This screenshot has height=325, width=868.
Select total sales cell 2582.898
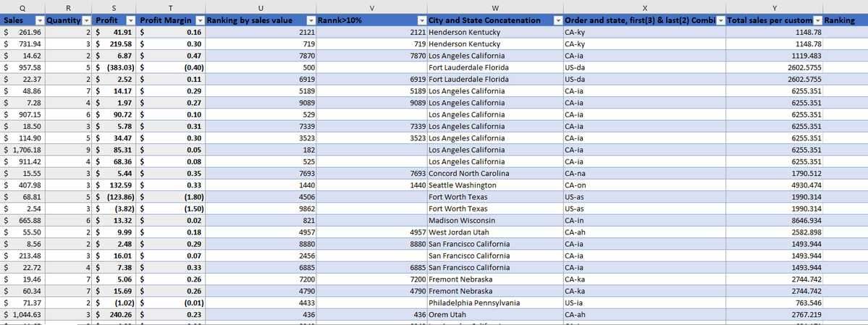tap(775, 232)
